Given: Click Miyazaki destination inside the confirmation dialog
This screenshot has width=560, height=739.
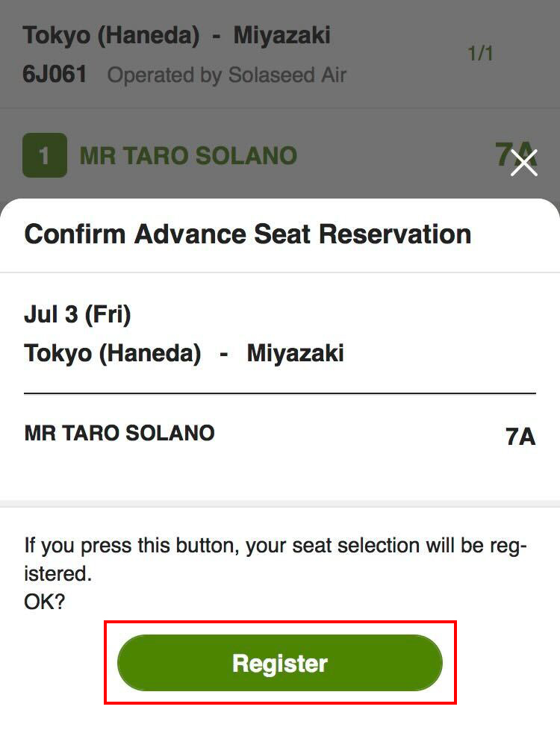Looking at the screenshot, I should (295, 352).
